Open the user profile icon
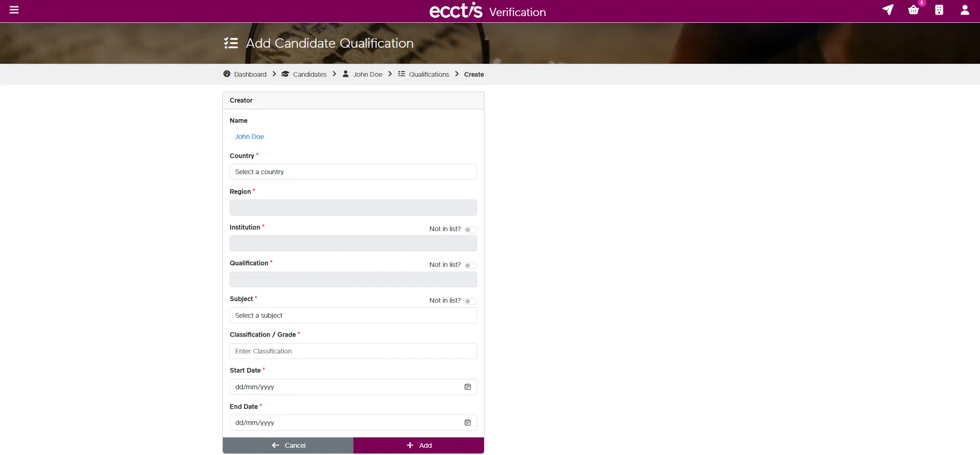This screenshot has height=455, width=980. point(964,10)
